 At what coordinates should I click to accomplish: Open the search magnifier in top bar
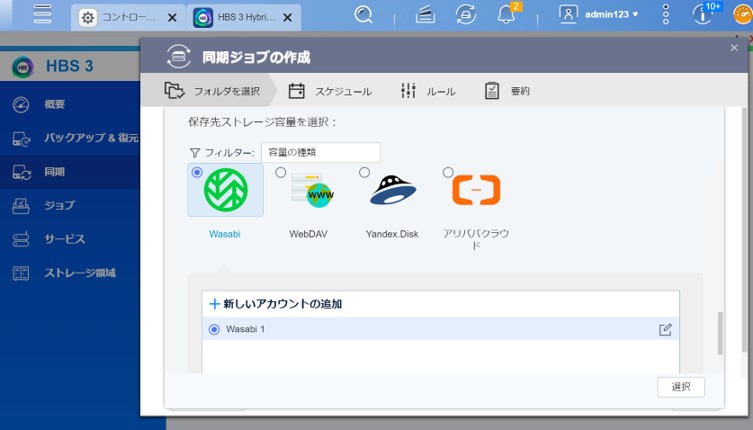pos(364,15)
